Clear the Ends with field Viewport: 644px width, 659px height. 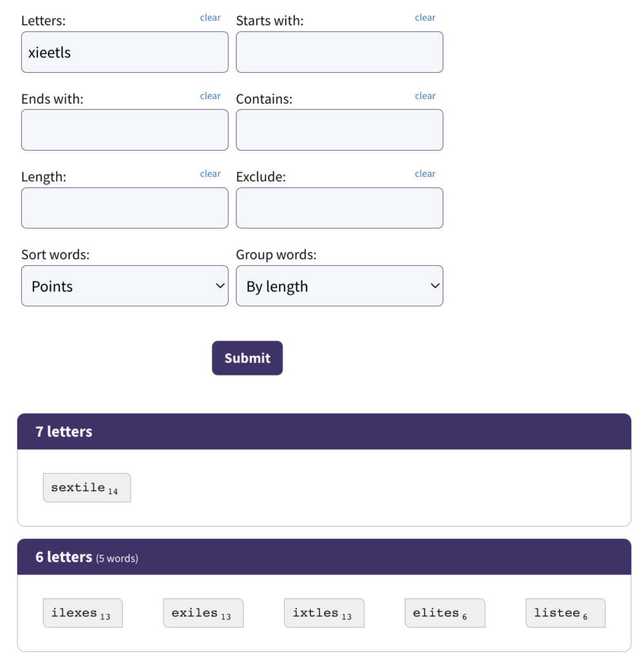[x=210, y=96]
